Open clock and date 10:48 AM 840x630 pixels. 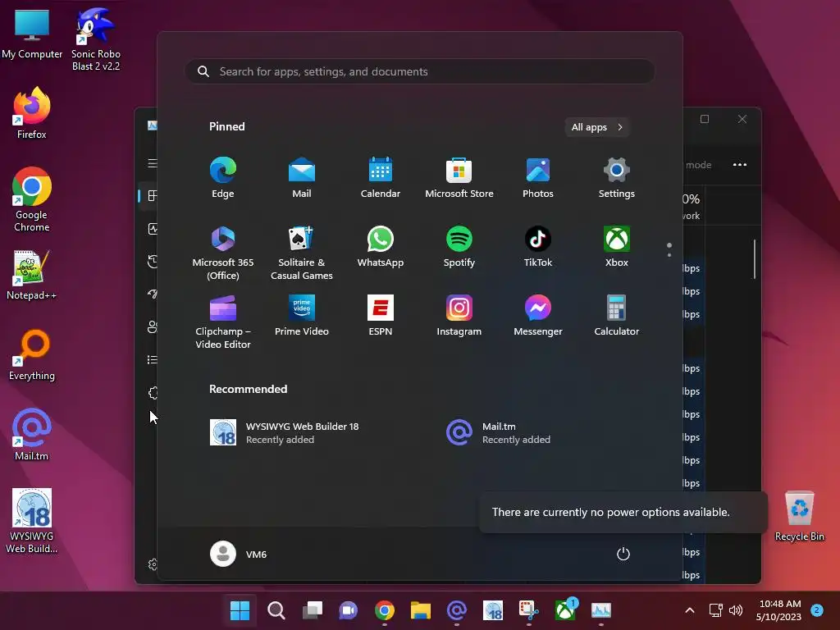[x=779, y=610]
